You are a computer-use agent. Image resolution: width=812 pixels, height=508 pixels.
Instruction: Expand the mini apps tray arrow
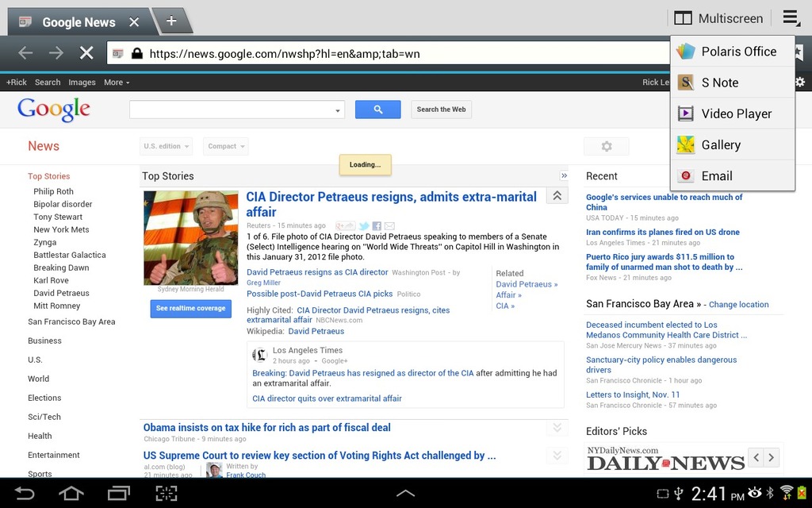(x=405, y=493)
